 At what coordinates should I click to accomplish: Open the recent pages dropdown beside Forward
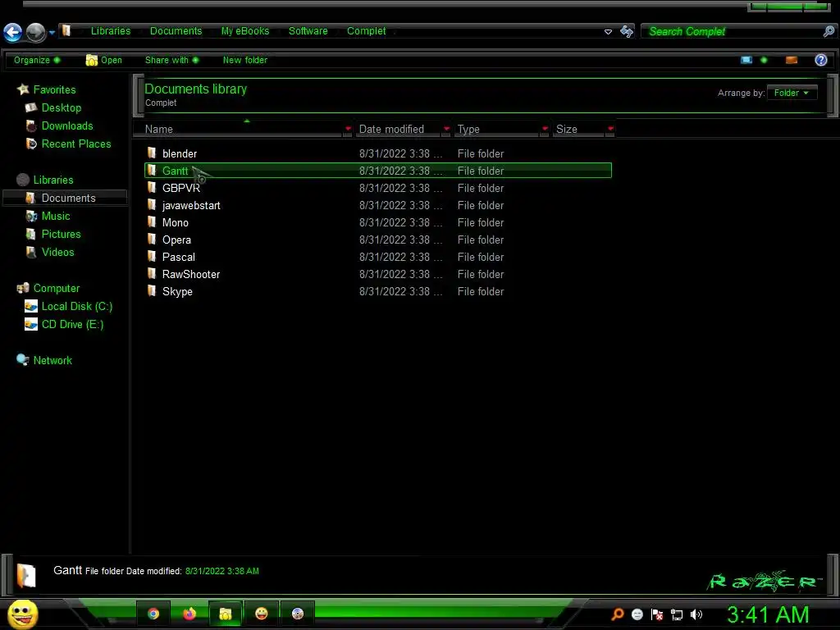coord(52,33)
